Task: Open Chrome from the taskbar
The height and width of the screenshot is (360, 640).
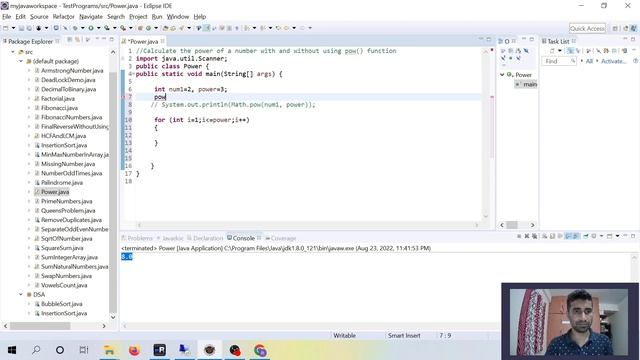Action: tap(260, 350)
